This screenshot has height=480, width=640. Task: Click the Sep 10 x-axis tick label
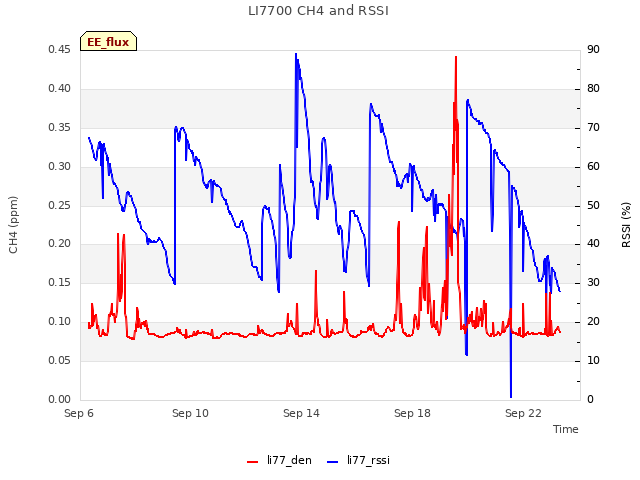pyautogui.click(x=190, y=413)
